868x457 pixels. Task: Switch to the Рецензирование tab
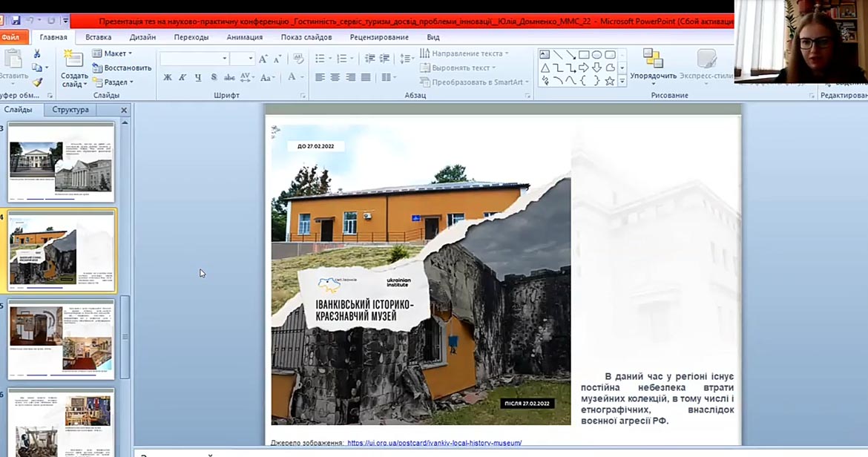coord(379,37)
